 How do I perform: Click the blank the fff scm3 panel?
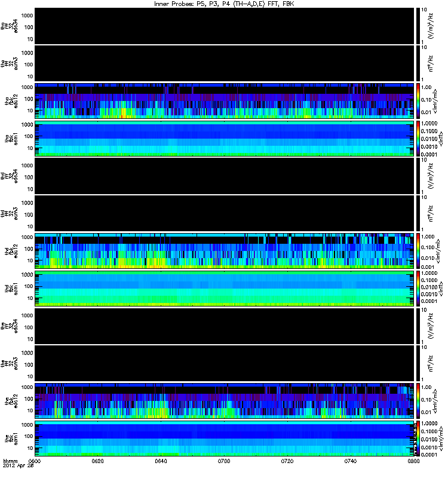[x=225, y=364]
